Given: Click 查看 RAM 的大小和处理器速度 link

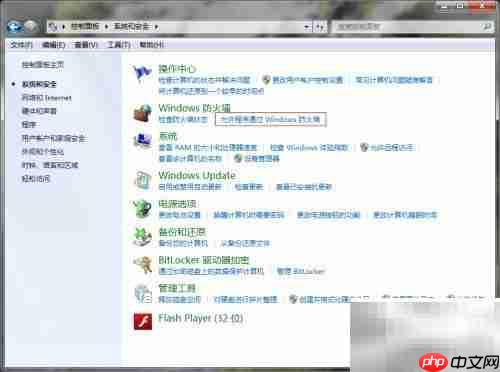Looking at the screenshot, I should pyautogui.click(x=208, y=147).
